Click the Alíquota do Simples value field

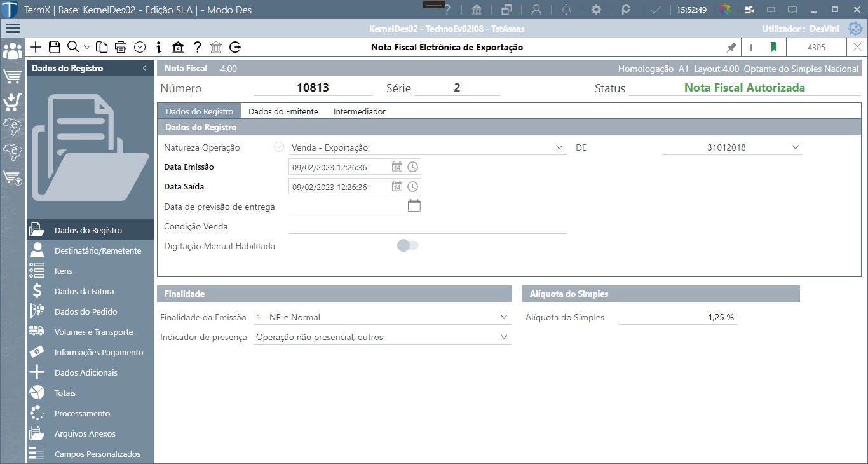pos(678,317)
